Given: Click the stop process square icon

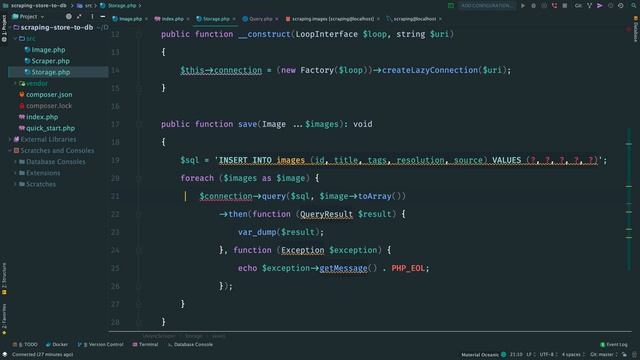Looking at the screenshot, I should (565, 6).
